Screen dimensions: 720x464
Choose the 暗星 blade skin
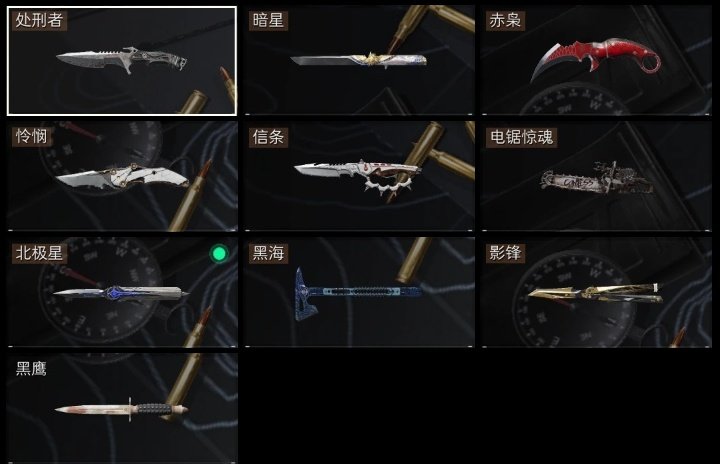pyautogui.click(x=360, y=61)
